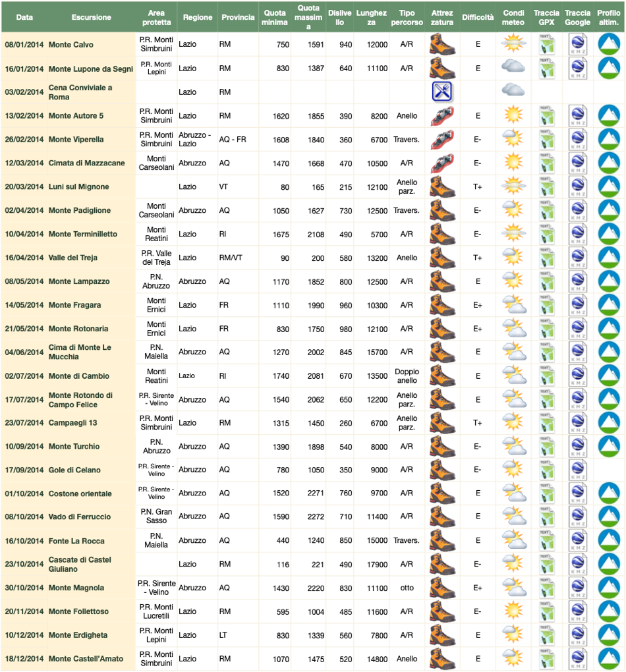
Task: Click the snowshoe icon for Monte Autore 5
Action: [442, 116]
